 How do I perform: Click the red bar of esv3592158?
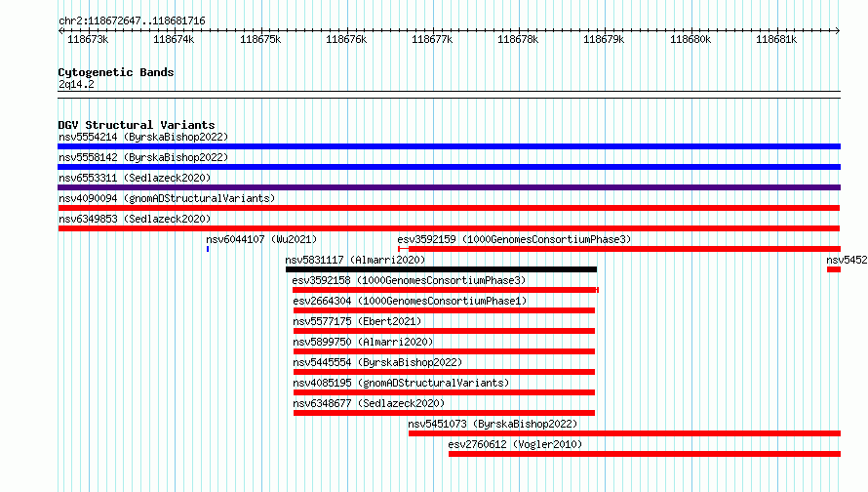coord(446,290)
